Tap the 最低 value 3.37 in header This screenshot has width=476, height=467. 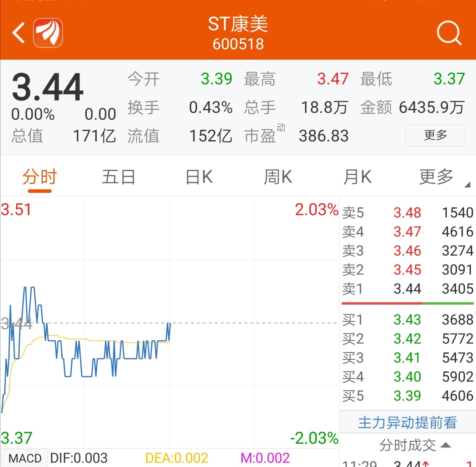[x=449, y=79]
